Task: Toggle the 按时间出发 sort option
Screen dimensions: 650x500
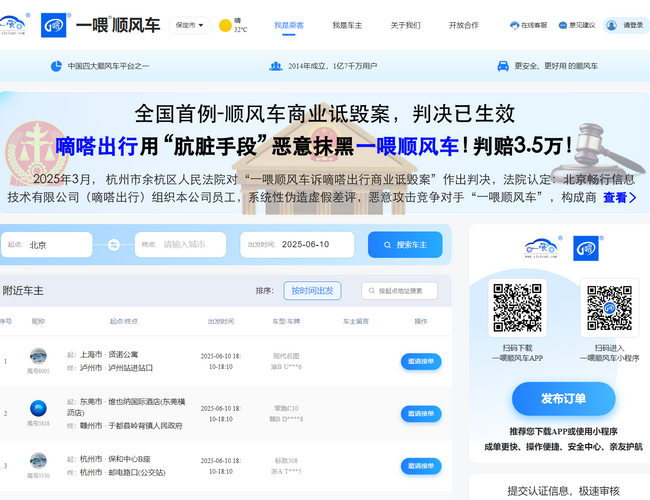Action: click(312, 291)
